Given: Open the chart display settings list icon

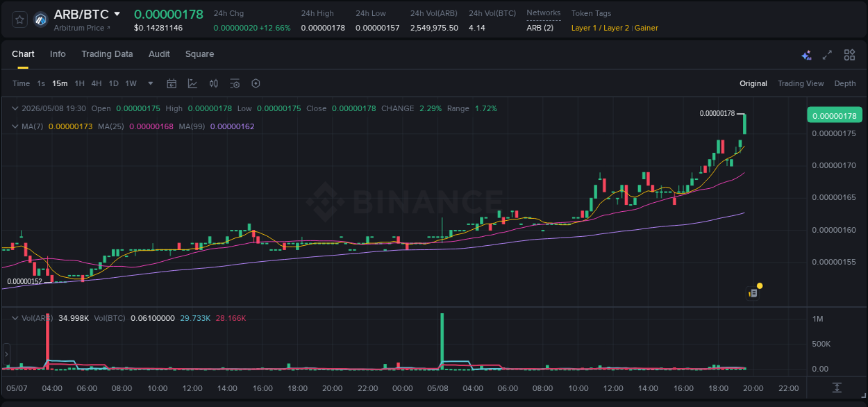Looking at the screenshot, I should (235, 83).
